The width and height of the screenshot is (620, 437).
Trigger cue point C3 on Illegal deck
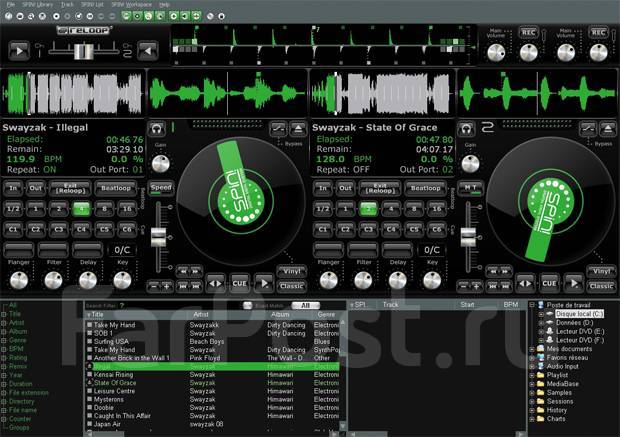coord(59,229)
